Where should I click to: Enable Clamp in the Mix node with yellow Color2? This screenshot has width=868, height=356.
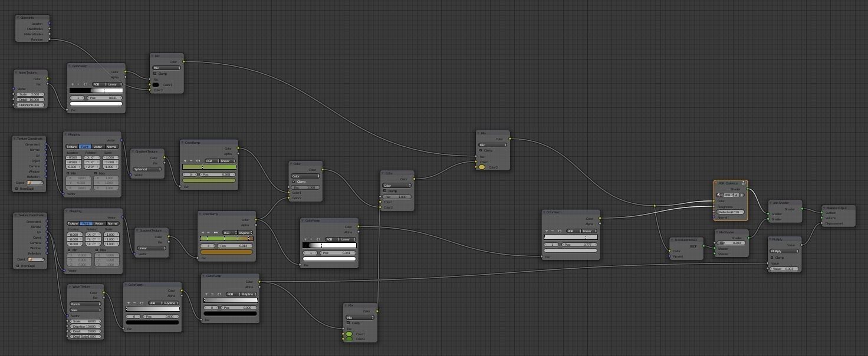click(x=481, y=150)
